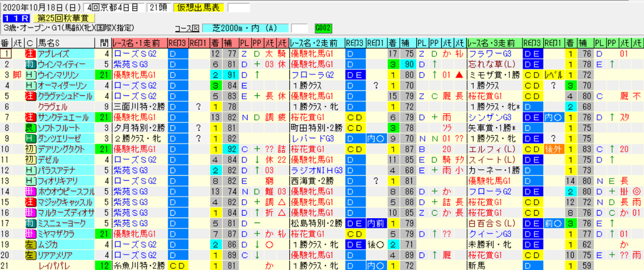This screenshot has height=270, width=644.
Task: Click the 注 mark icon beside アブレイズ
Action: (x=30, y=53)
